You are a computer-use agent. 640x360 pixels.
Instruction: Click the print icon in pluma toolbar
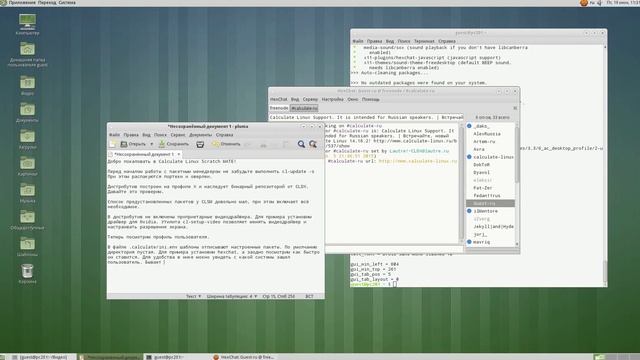point(200,144)
